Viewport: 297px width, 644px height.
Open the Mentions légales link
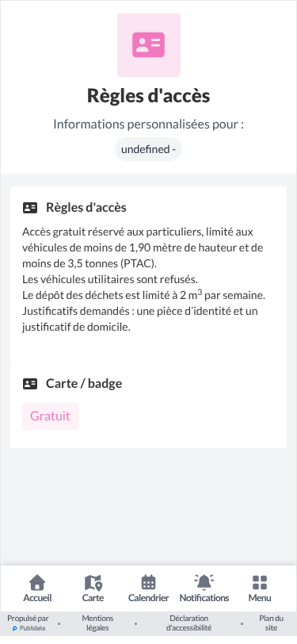pyautogui.click(x=97, y=623)
